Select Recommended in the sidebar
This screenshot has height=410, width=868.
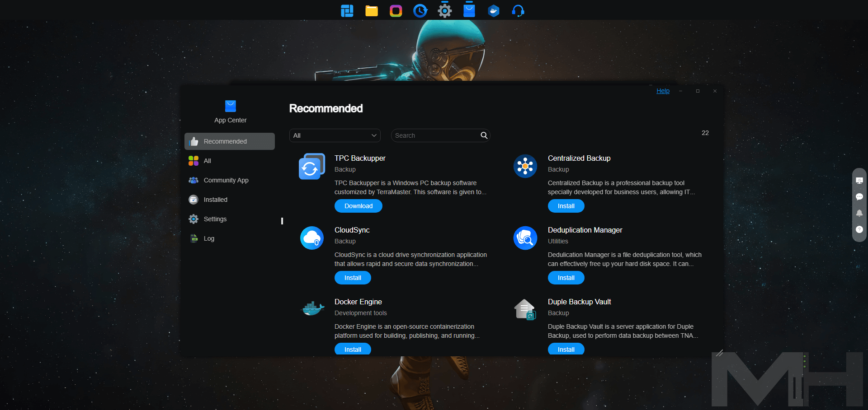(x=230, y=141)
